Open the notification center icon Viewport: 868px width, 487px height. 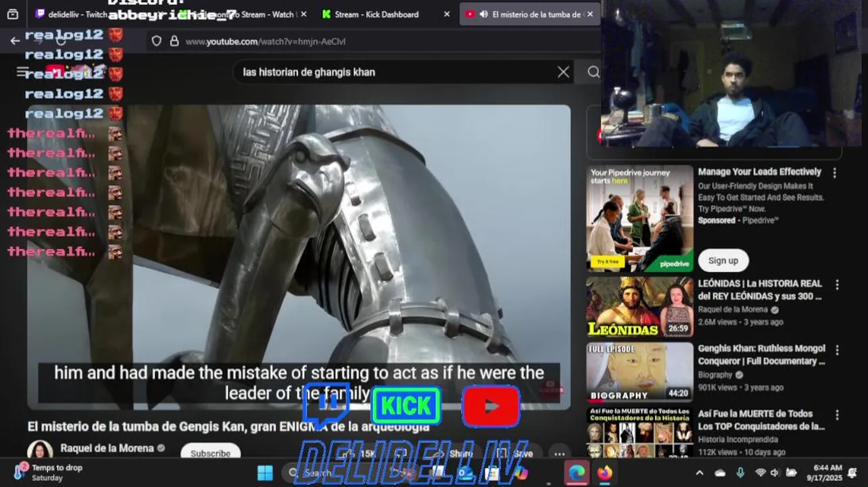(x=852, y=472)
